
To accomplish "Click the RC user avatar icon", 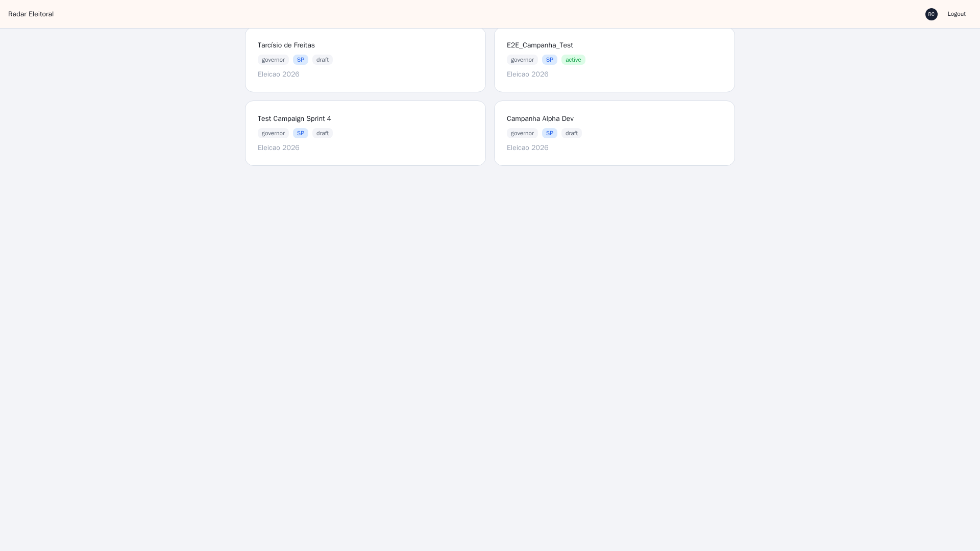I will pos(931,14).
